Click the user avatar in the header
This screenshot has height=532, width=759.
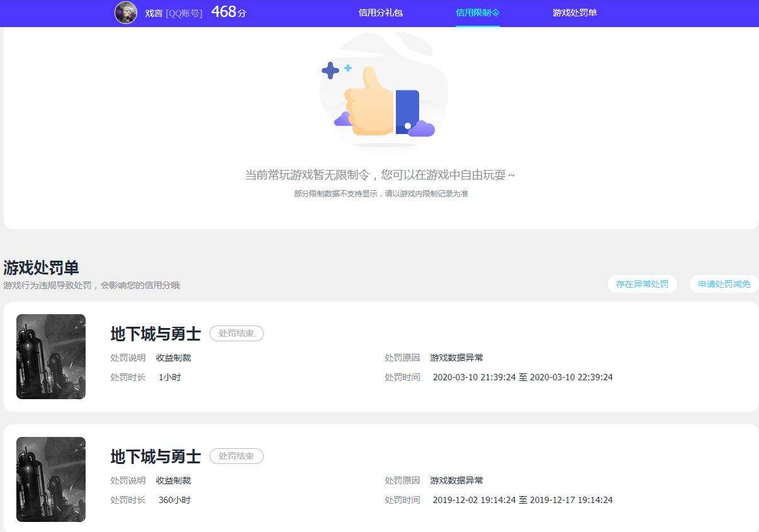coord(126,13)
